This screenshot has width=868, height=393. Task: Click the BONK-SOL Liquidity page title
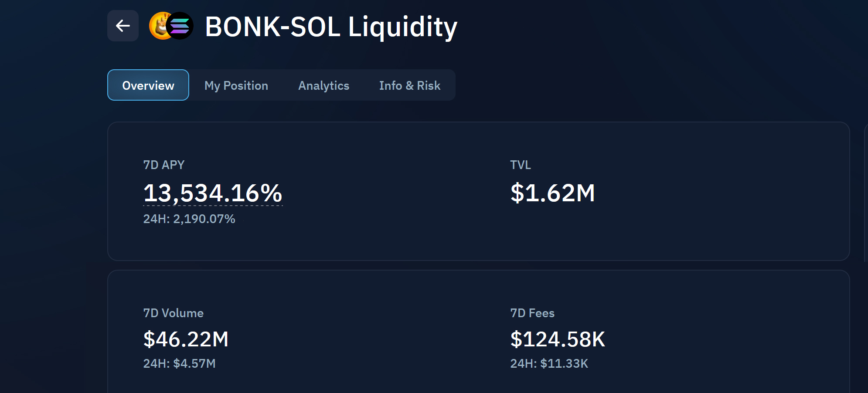tap(331, 27)
